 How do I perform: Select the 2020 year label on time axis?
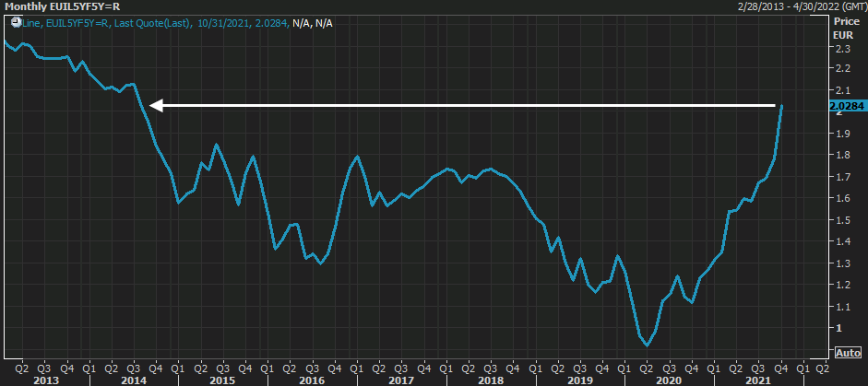669,380
